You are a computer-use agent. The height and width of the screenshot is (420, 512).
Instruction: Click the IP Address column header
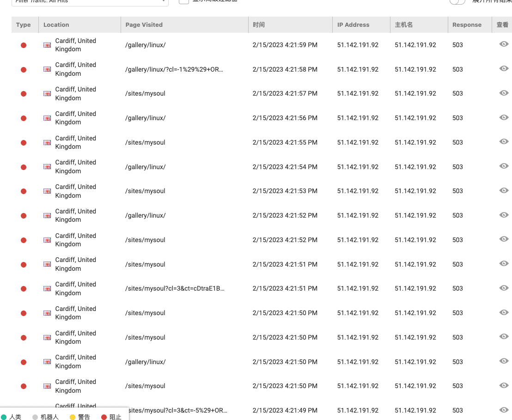[x=354, y=25]
